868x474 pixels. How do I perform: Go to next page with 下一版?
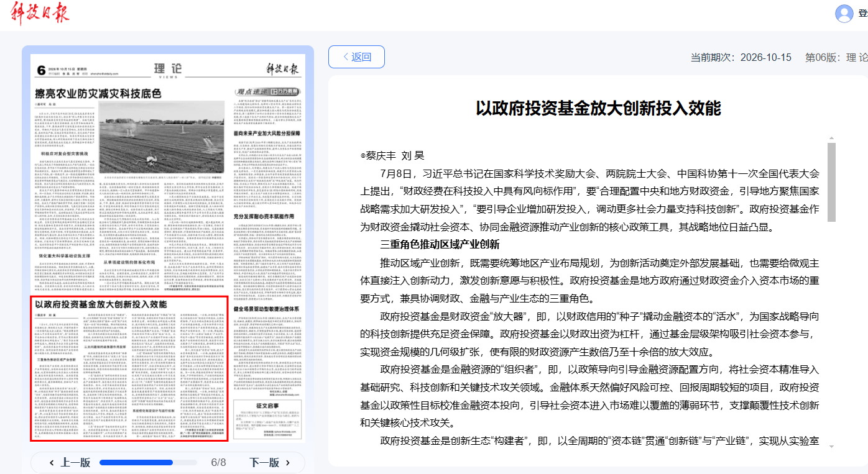(264, 462)
